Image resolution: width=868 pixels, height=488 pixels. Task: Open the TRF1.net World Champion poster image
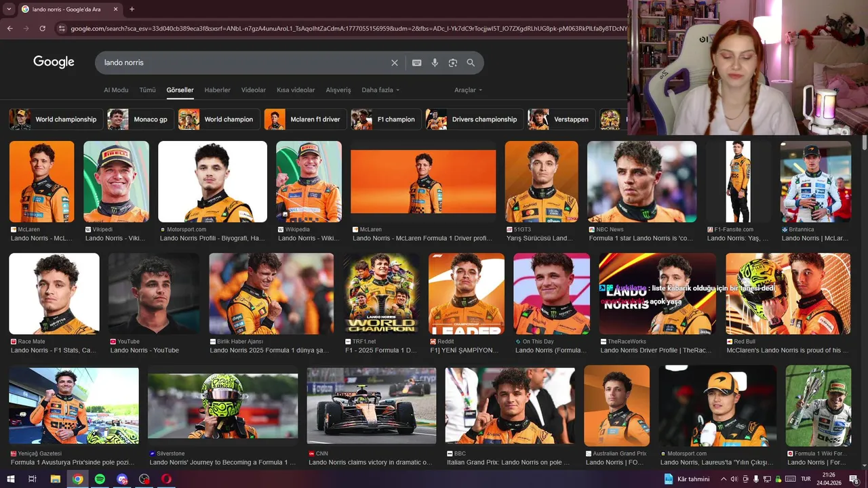coord(380,293)
